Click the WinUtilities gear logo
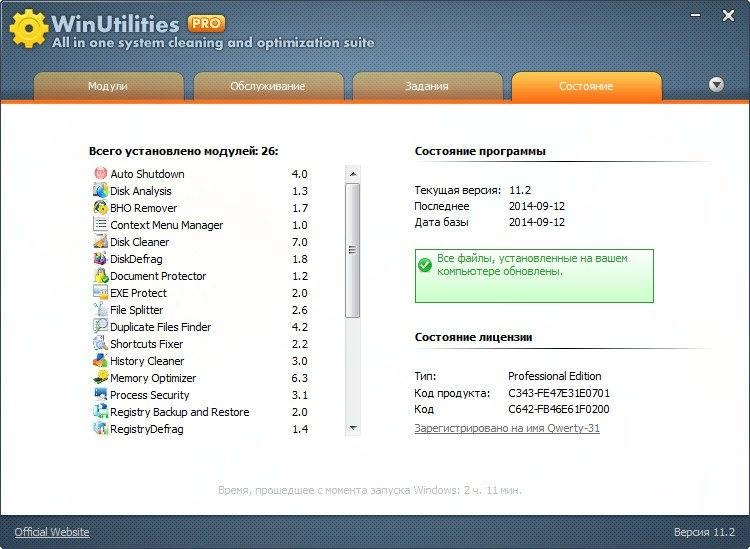 29,28
